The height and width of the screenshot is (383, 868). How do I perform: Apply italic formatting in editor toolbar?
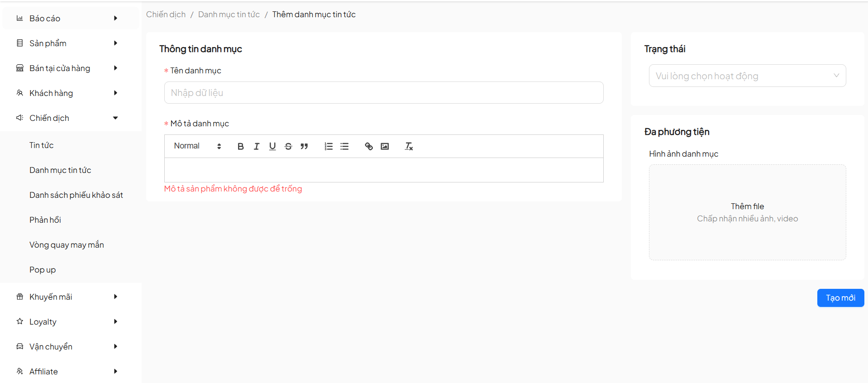257,146
